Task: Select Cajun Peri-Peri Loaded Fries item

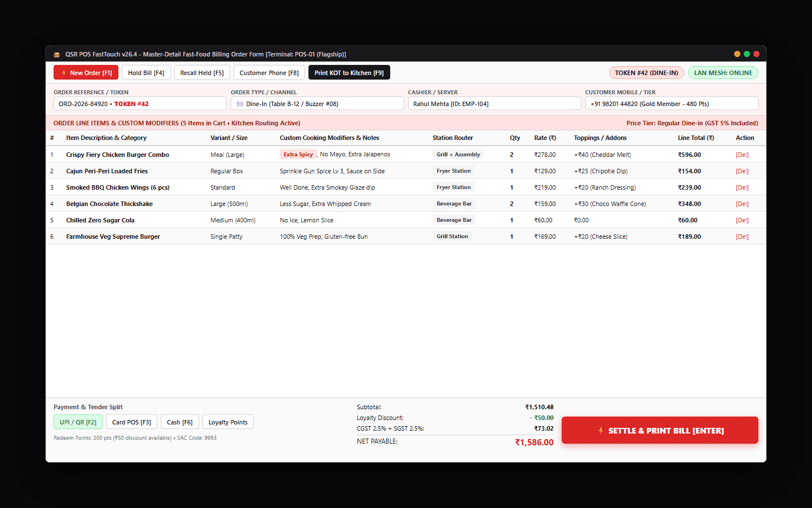Action: pos(107,171)
